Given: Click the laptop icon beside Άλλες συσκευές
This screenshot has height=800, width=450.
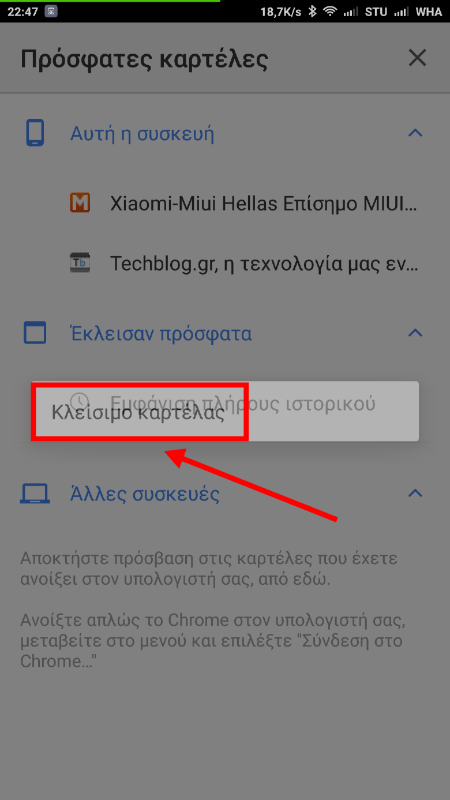Looking at the screenshot, I should click(35, 493).
